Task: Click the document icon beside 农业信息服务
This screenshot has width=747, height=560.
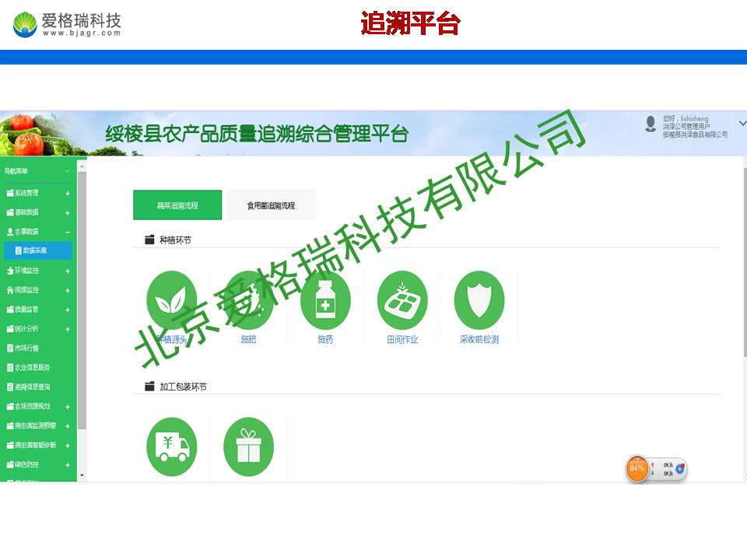Action: (10, 368)
